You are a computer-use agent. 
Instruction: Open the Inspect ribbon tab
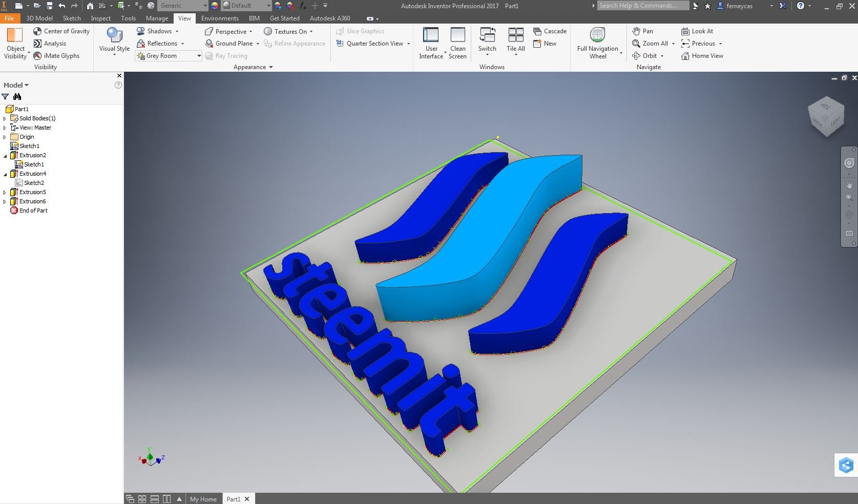100,18
